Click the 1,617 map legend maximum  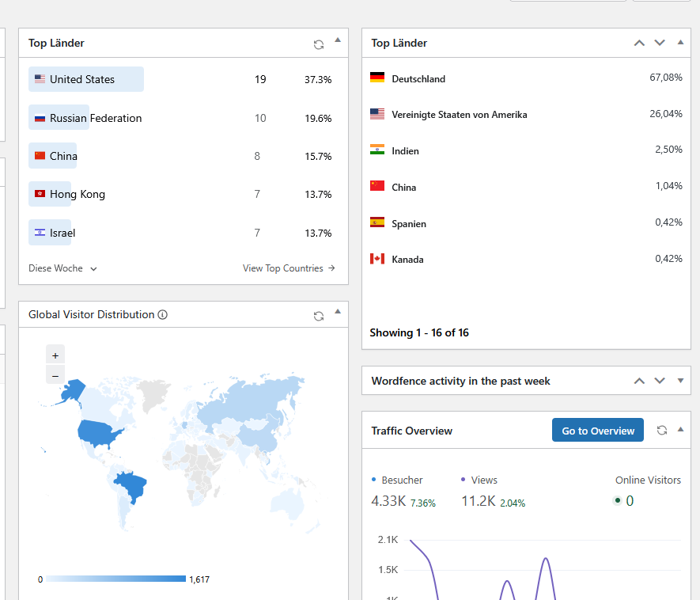click(x=199, y=579)
